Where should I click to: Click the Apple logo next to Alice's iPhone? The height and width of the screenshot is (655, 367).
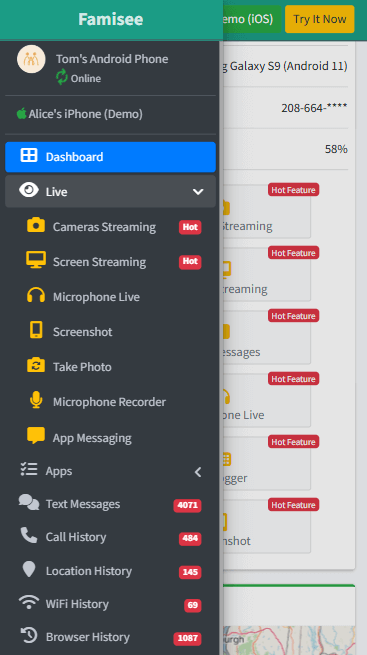tap(21, 113)
